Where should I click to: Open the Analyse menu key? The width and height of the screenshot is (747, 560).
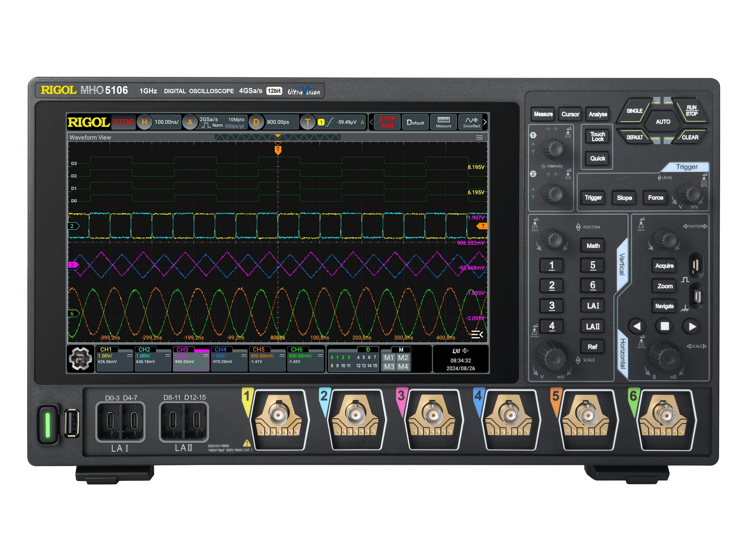598,114
